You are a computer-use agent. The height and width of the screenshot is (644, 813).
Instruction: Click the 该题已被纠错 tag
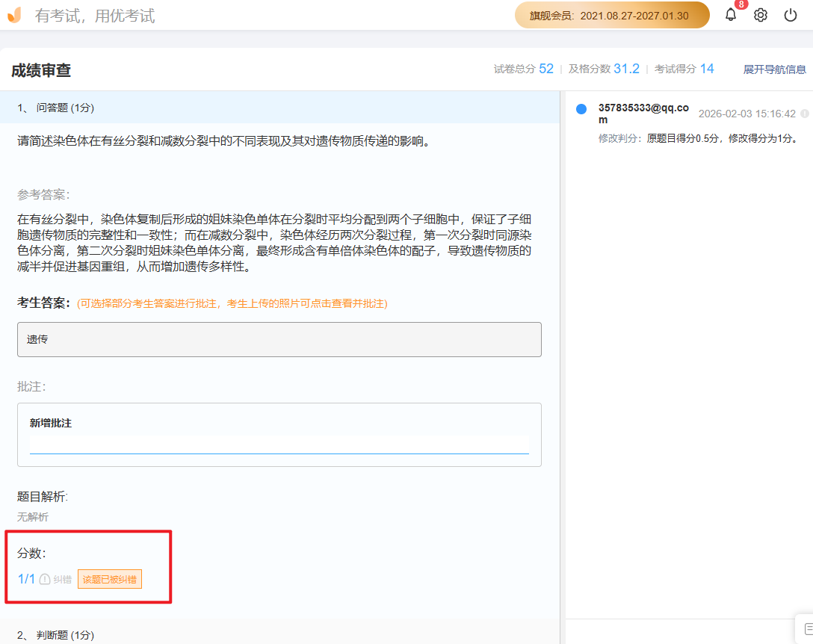pos(110,579)
